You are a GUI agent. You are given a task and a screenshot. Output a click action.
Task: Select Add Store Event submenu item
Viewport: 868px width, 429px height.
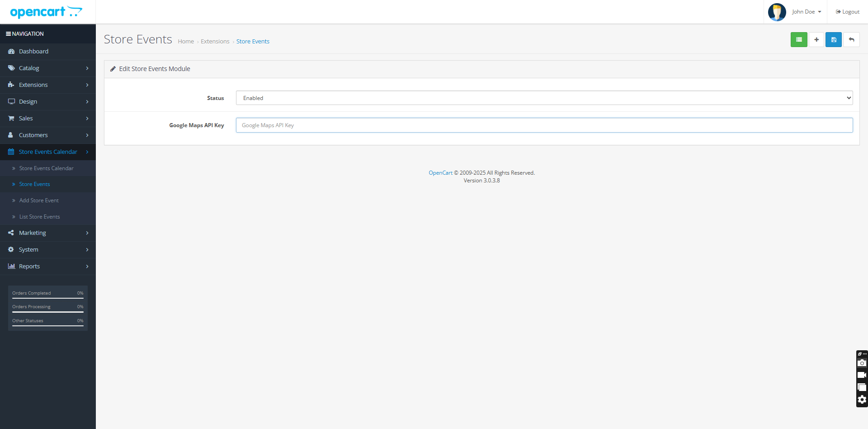pyautogui.click(x=39, y=200)
